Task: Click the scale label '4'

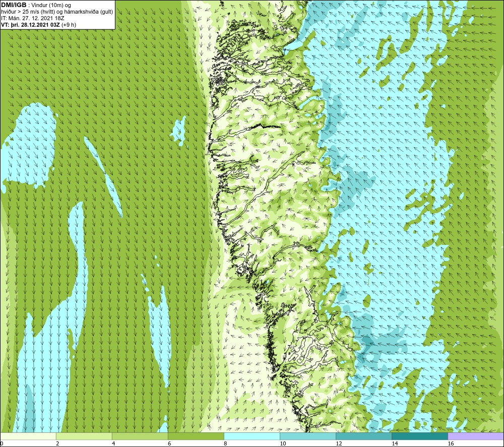Action: [x=113, y=443]
